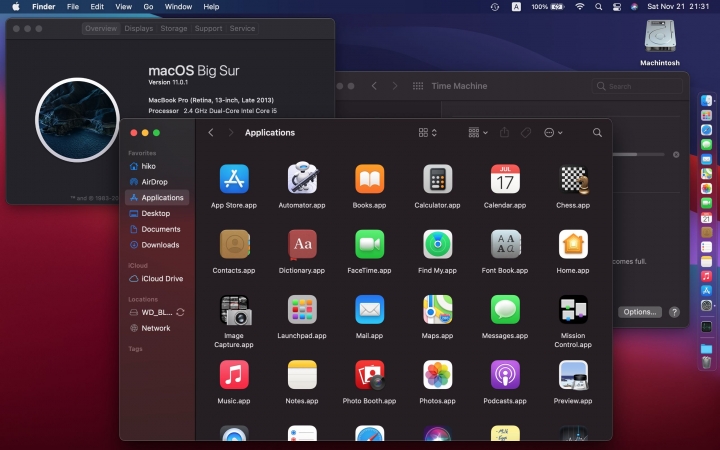Stop the backup with the progress cancel button
Screen dimensions: 720x450
click(x=676, y=155)
